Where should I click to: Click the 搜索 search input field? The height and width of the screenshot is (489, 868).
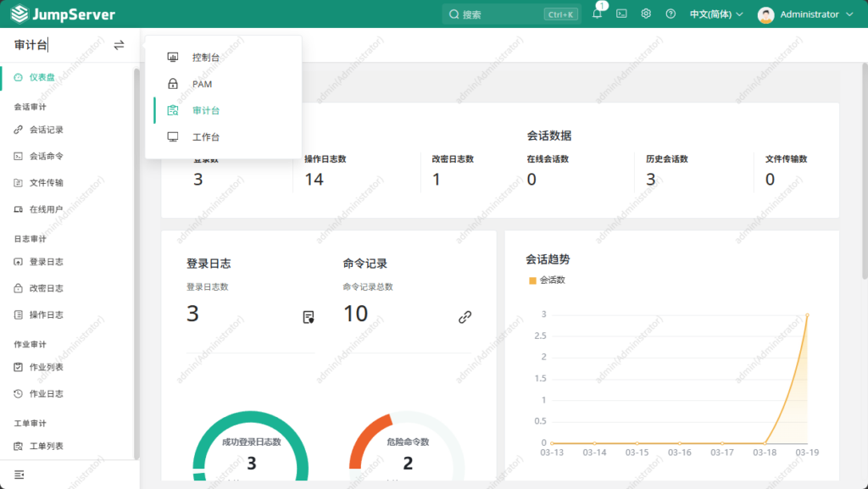[x=500, y=14]
